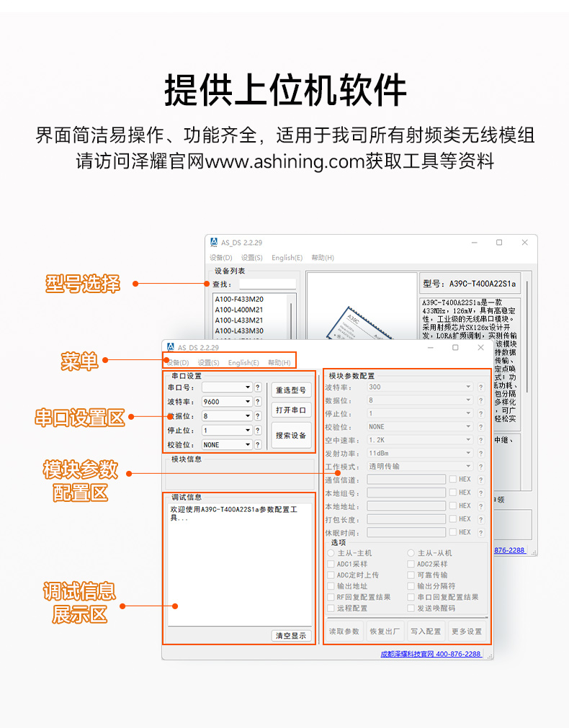Screen dimensions: 569x728
Task: Open the 串口号 dropdown
Action: 227,387
